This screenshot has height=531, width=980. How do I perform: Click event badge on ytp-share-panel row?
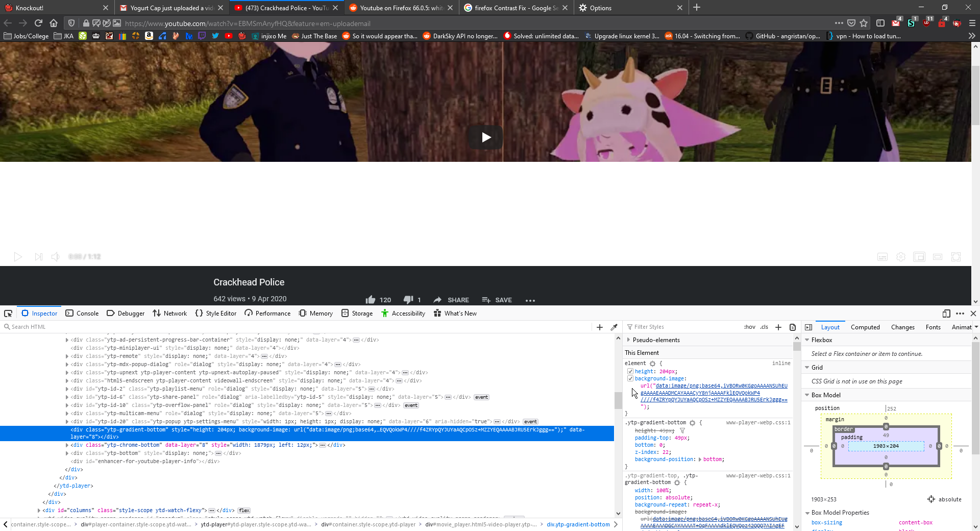[481, 397]
